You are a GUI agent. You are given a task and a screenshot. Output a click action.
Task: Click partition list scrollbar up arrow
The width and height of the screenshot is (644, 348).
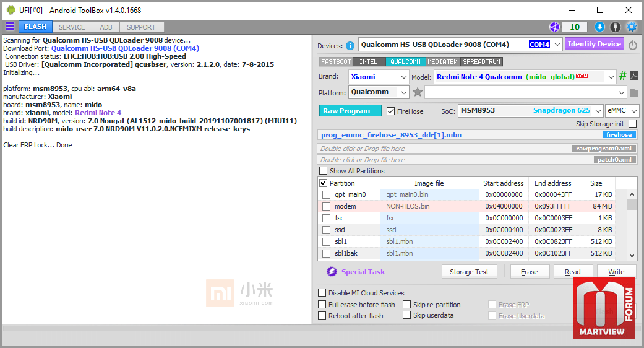(632, 194)
